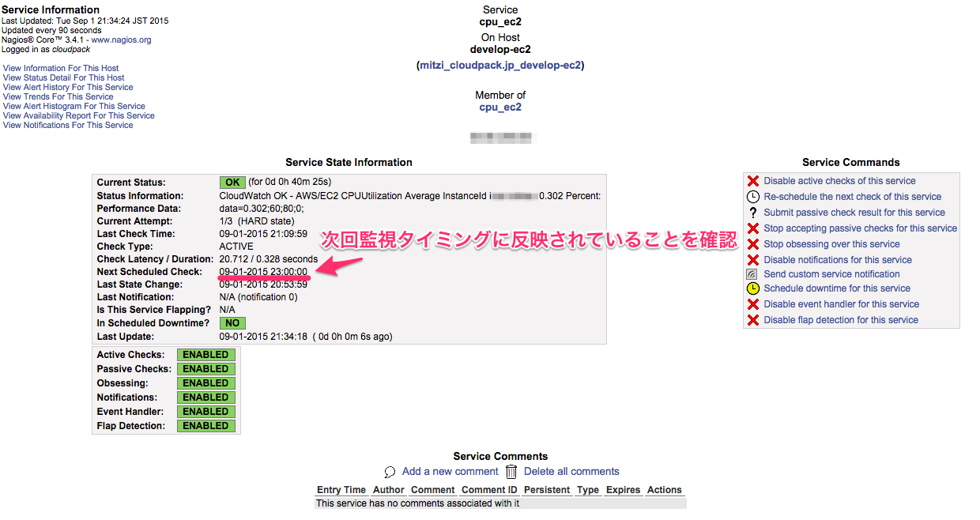This screenshot has height=520, width=980.
Task: Visit the www.nagios.org link
Action: pyautogui.click(x=121, y=40)
